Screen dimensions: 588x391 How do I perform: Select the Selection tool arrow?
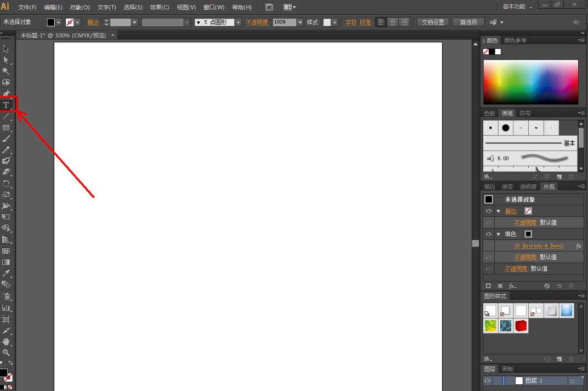pos(5,49)
